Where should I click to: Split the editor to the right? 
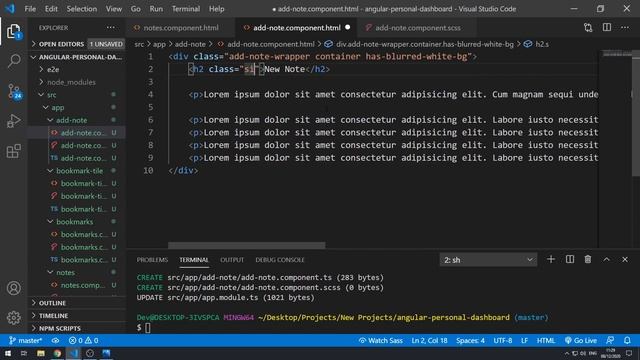(607, 28)
